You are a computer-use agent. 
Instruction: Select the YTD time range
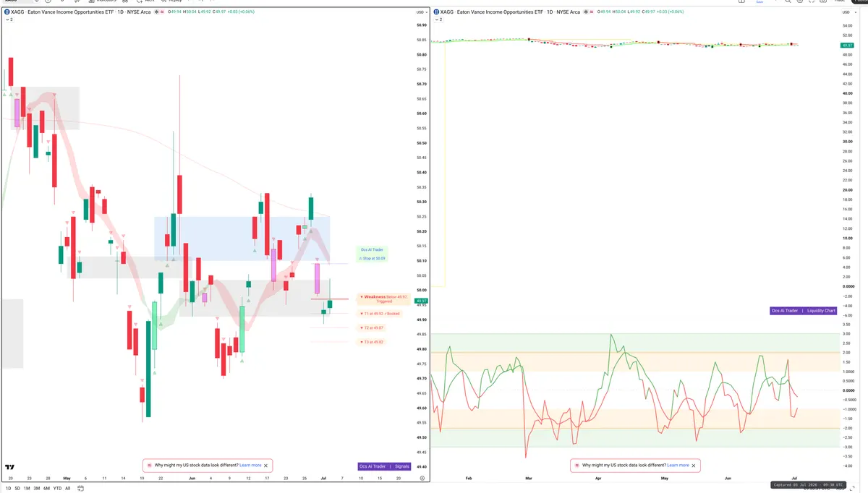pos(57,489)
